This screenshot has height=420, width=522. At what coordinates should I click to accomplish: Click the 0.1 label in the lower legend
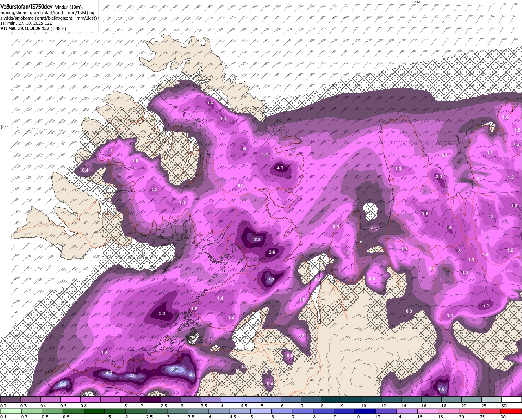tap(3, 417)
